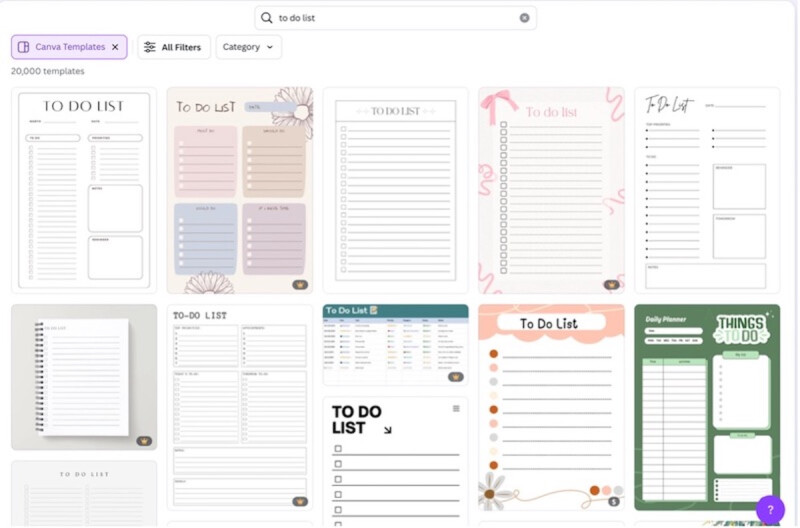Clear the search field with the X icon
The image size is (800, 528).
click(x=524, y=18)
